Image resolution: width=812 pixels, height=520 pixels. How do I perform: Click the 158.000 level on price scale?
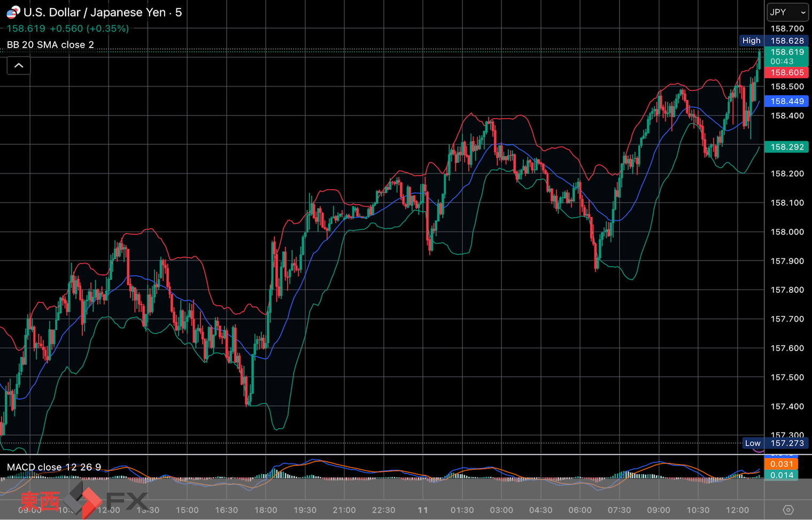tap(787, 232)
